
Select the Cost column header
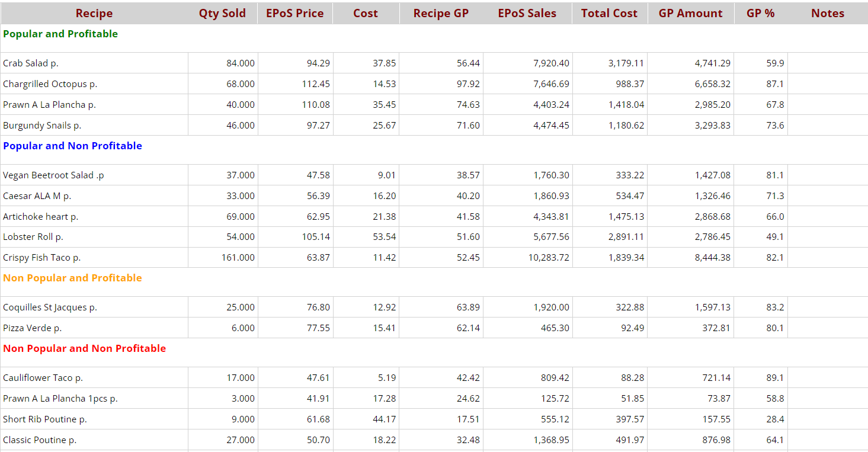click(365, 13)
